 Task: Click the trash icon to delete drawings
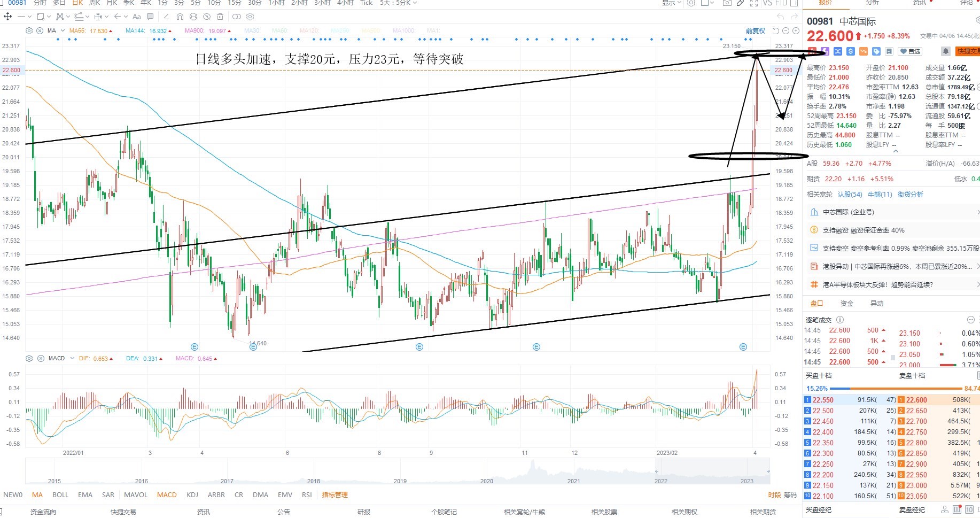tap(221, 17)
